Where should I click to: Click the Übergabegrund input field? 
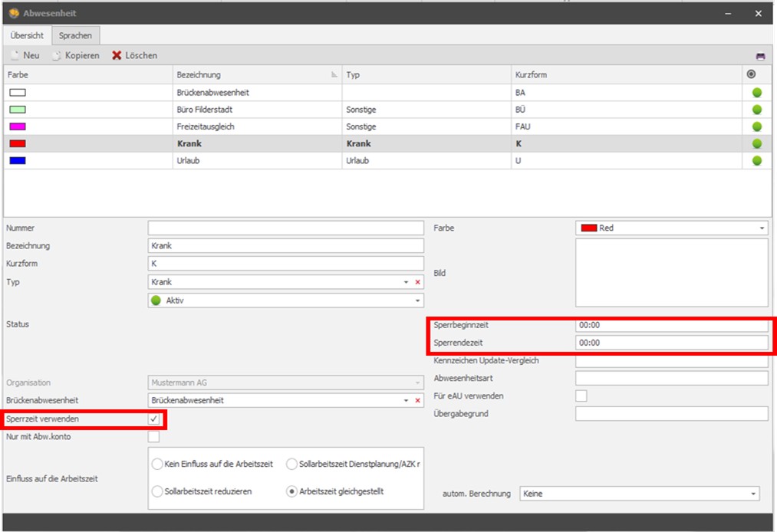click(671, 414)
